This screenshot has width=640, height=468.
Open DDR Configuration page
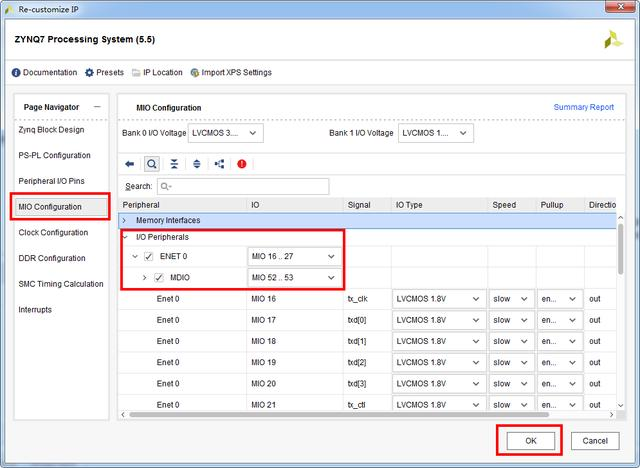click(52, 258)
